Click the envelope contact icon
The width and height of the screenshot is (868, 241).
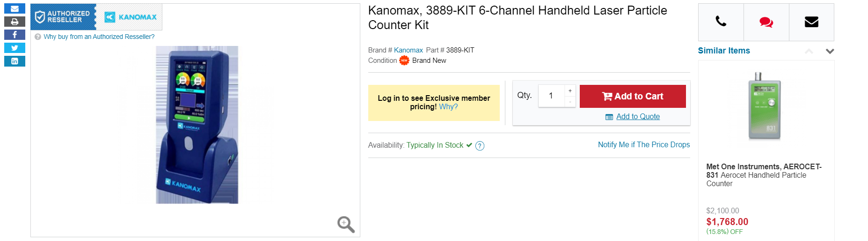pos(811,22)
